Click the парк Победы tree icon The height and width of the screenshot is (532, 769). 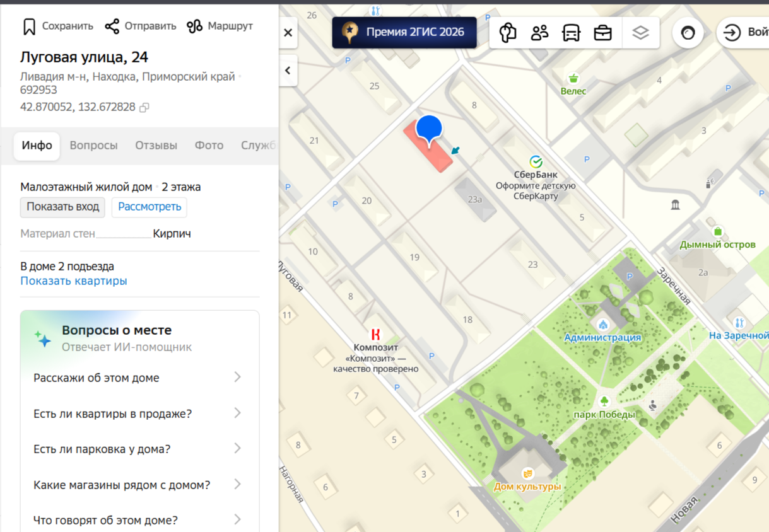point(604,402)
